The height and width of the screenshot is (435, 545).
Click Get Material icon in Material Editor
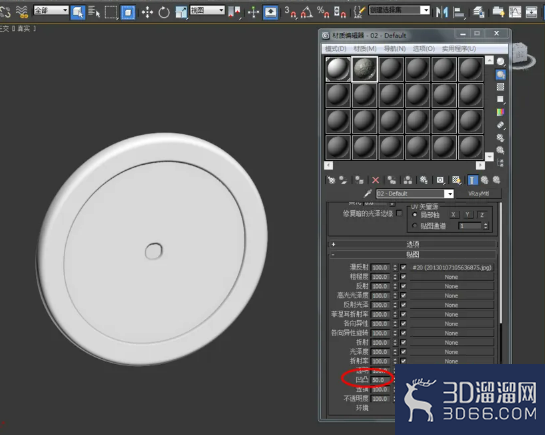(x=331, y=180)
